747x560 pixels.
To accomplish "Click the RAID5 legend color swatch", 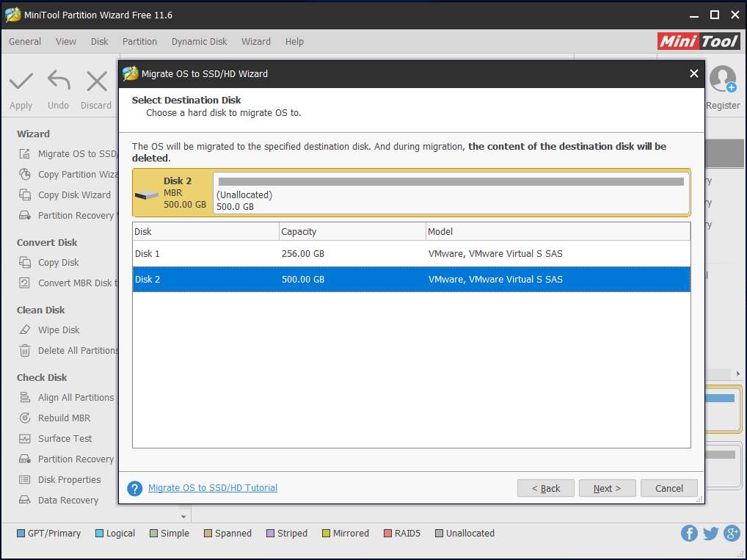I will click(x=387, y=534).
